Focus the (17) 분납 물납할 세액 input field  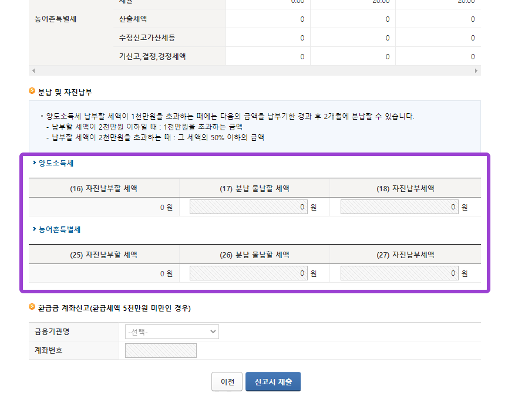tap(248, 207)
